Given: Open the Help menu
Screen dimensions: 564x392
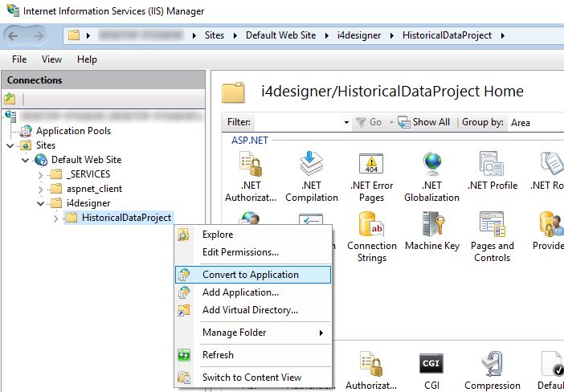Looking at the screenshot, I should click(x=87, y=59).
